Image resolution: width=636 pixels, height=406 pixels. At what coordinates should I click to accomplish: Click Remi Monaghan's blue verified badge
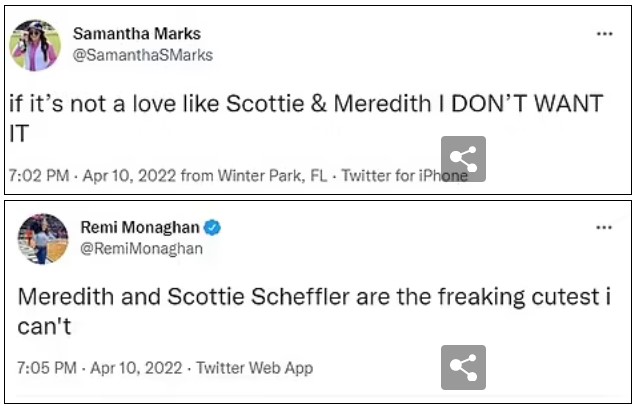pyautogui.click(x=213, y=228)
